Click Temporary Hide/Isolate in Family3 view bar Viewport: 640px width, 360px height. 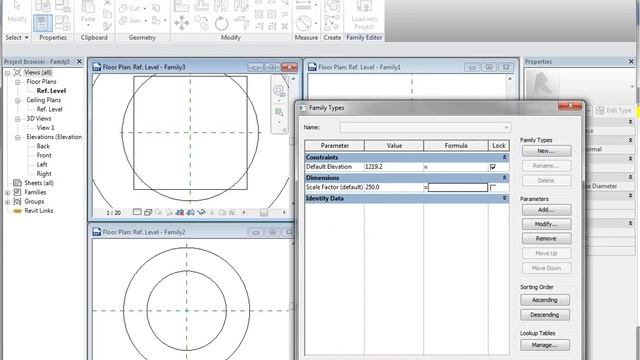pyautogui.click(x=201, y=212)
